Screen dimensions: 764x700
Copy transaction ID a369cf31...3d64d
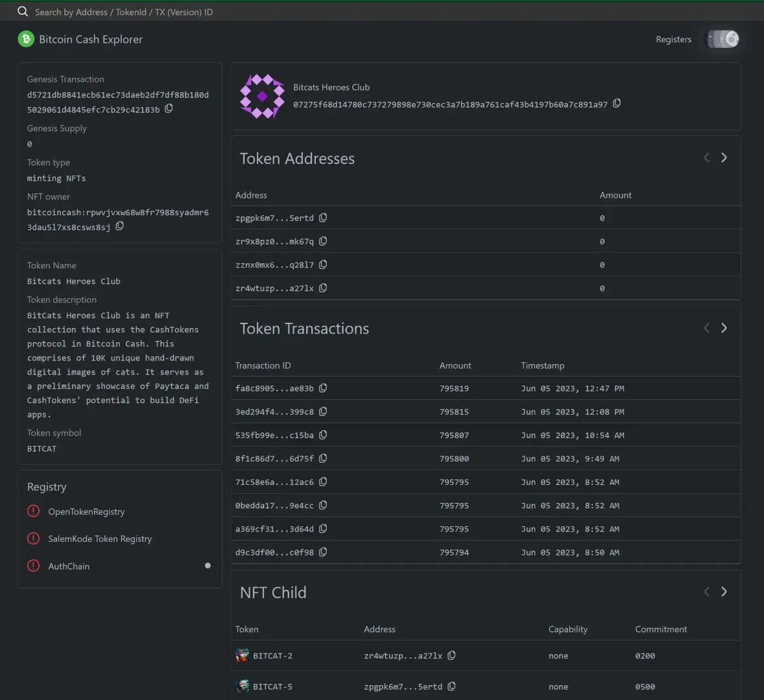[322, 528]
